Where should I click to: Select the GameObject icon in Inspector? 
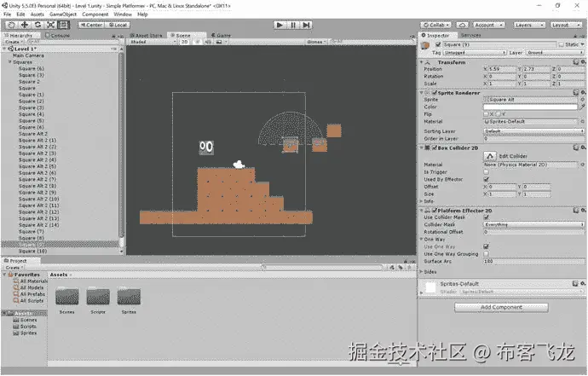coord(425,45)
